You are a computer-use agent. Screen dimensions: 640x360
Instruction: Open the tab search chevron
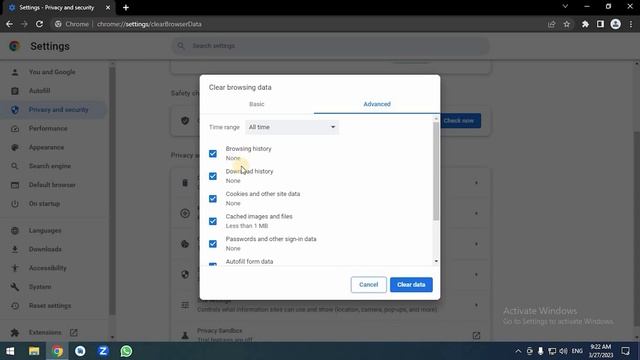click(565, 7)
